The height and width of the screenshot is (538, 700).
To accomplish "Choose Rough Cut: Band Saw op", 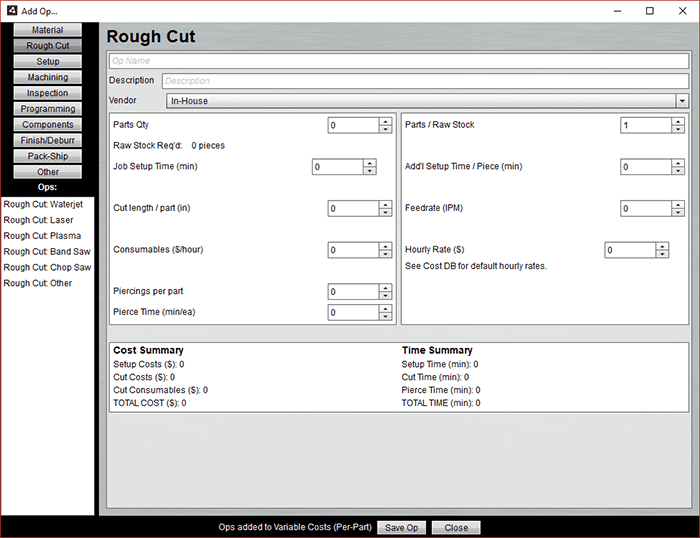I will (x=47, y=252).
